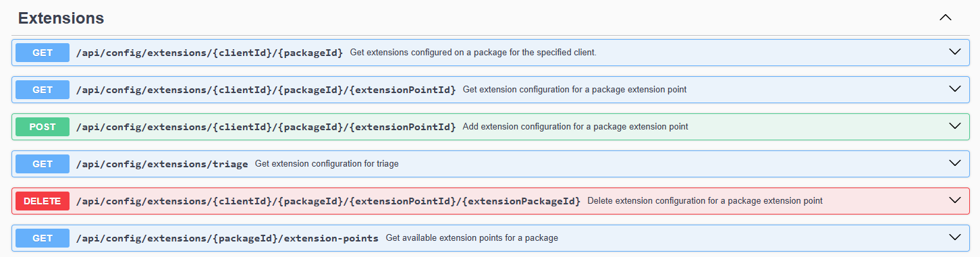Image resolution: width=980 pixels, height=257 pixels.
Task: Open path ending in {extensionPackageId}
Action: (329, 201)
